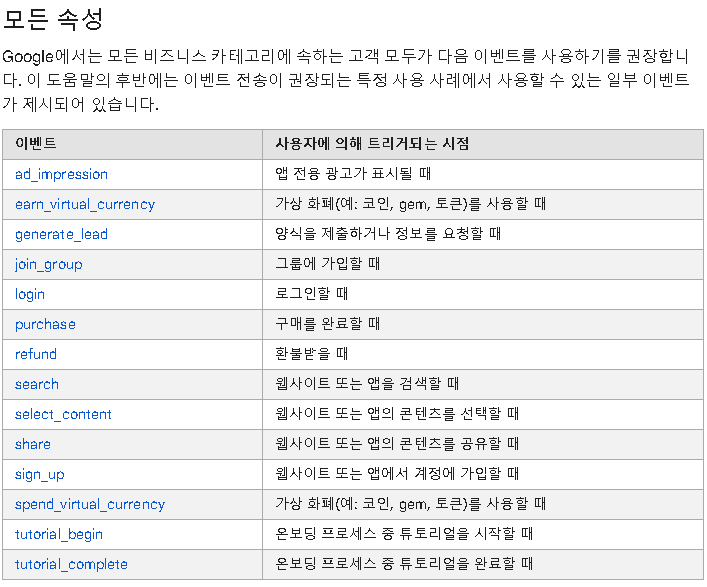Click the login event link
The width and height of the screenshot is (707, 587).
(x=30, y=294)
